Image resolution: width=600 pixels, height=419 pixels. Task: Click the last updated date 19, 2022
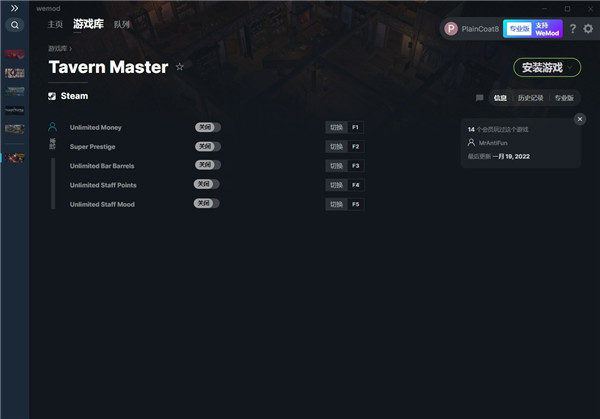pos(511,157)
